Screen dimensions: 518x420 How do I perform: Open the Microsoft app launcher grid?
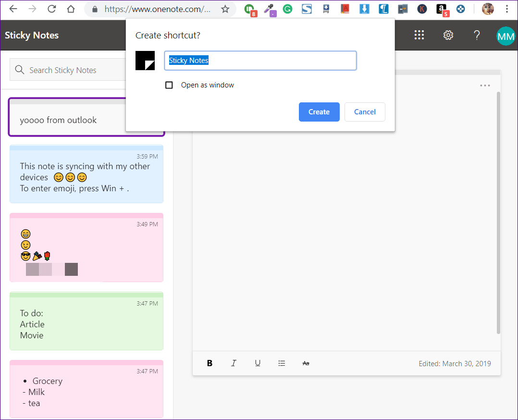click(419, 35)
